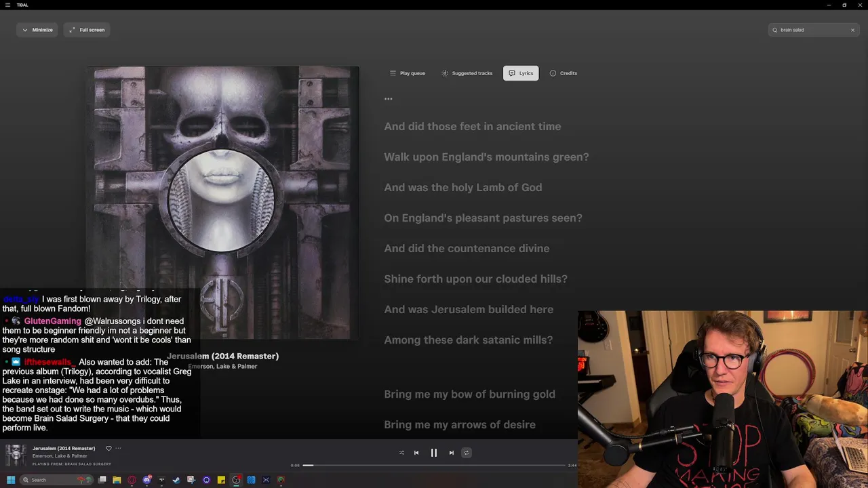Jump to lyric 'Among these dark satanic mills?'
Viewport: 868px width, 488px height.
click(x=469, y=340)
